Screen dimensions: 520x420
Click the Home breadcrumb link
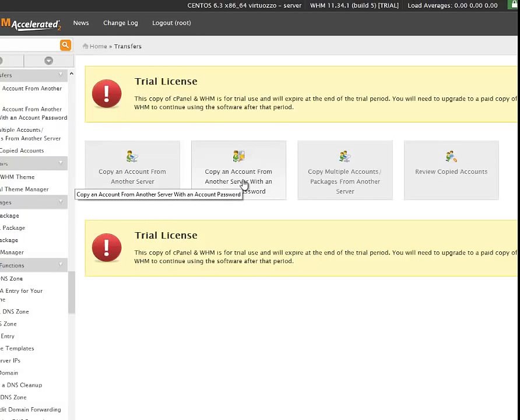point(98,46)
